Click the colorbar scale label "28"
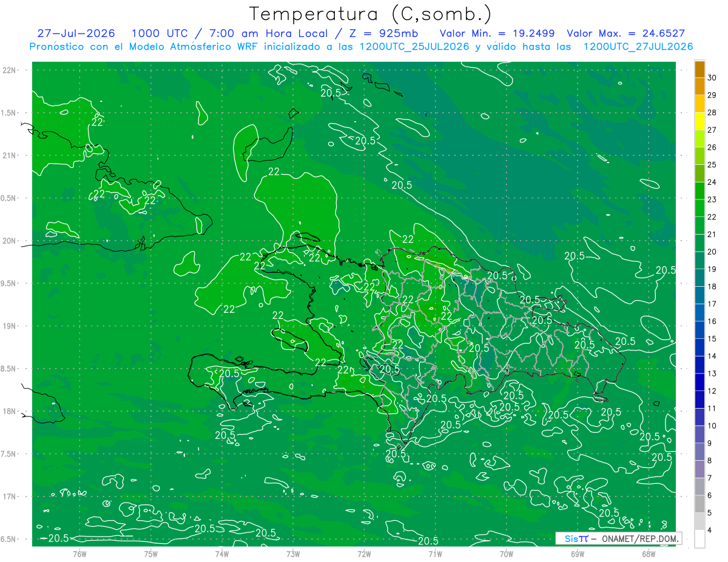The height and width of the screenshot is (562, 728). 712,113
